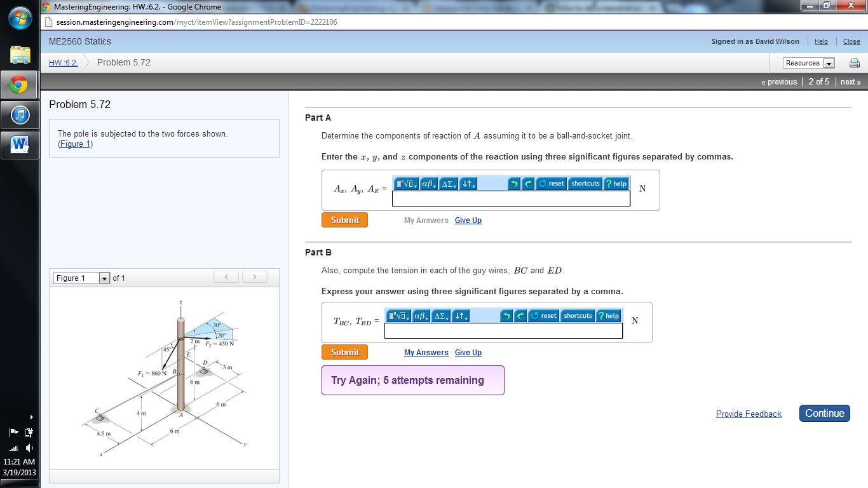Open the Figure 1 link in problem statement

pos(76,144)
